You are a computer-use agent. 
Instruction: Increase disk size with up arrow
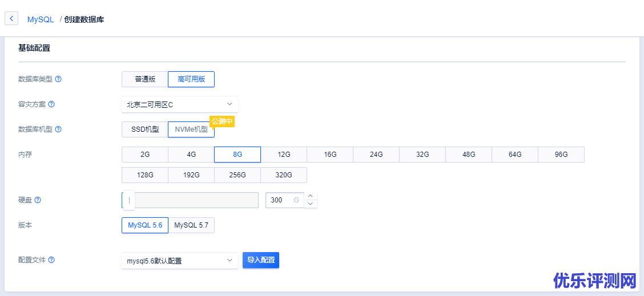[x=311, y=196]
